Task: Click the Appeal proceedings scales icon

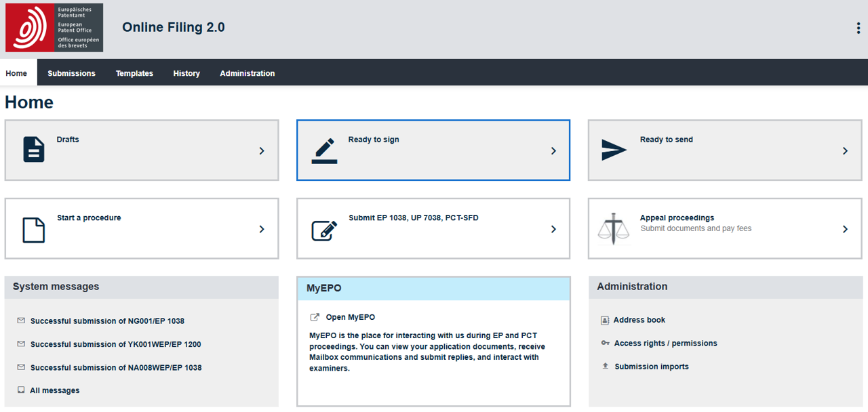Action: (614, 229)
